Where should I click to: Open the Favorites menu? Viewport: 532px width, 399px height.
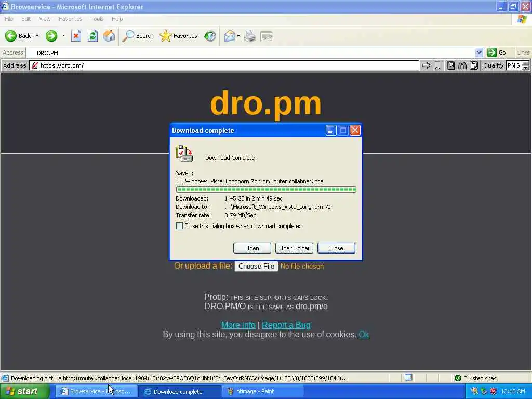[x=70, y=19]
